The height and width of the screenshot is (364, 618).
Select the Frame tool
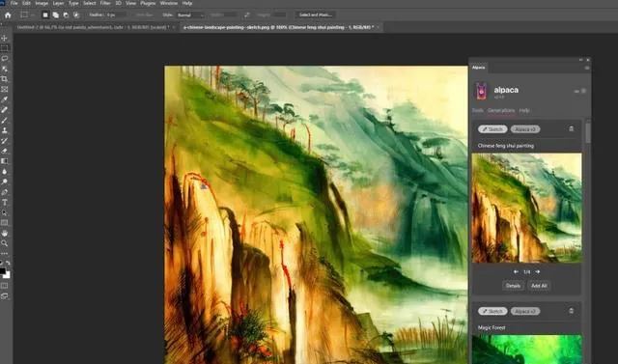(4, 90)
